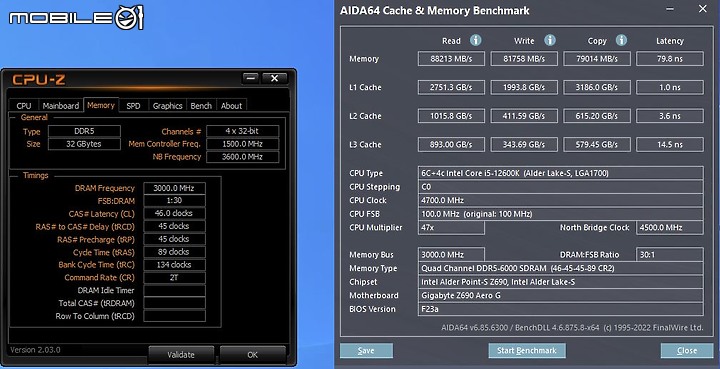Click Memory Read result 88213 MB/s
Image resolution: width=720 pixels, height=369 pixels.
click(451, 59)
